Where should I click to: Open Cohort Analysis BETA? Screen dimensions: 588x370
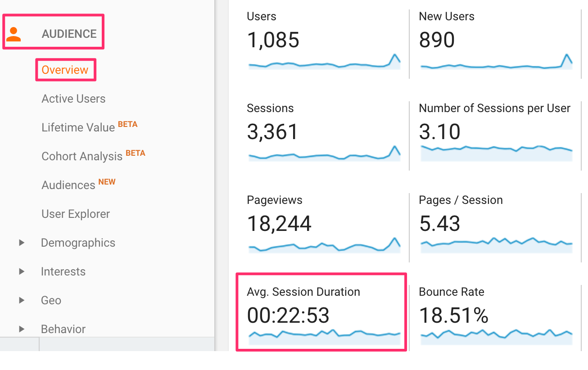[x=81, y=156]
